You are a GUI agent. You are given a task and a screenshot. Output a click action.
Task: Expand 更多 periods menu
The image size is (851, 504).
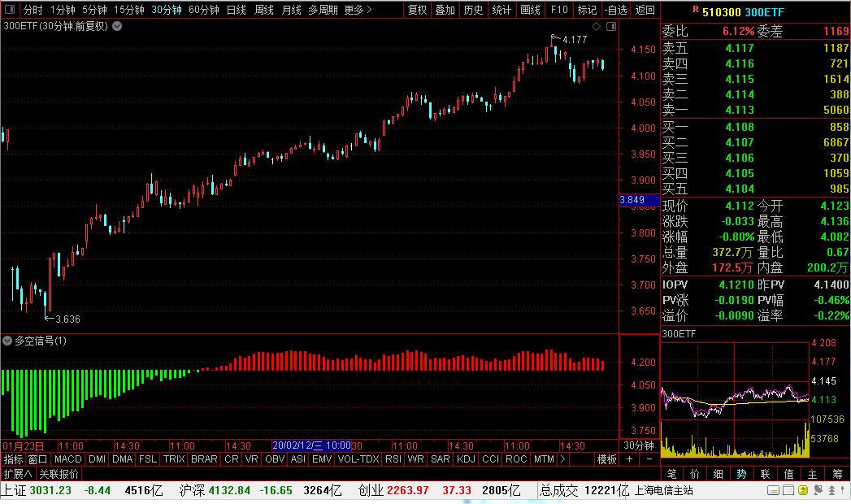(358, 10)
